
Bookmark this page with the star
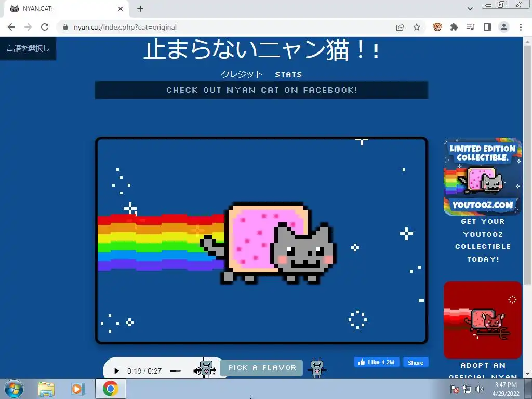(x=417, y=27)
